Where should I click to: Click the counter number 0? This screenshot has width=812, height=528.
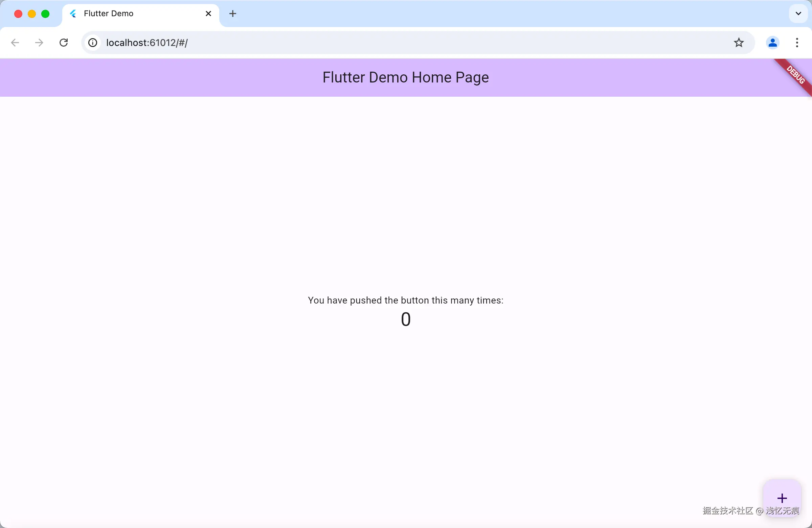[406, 319]
